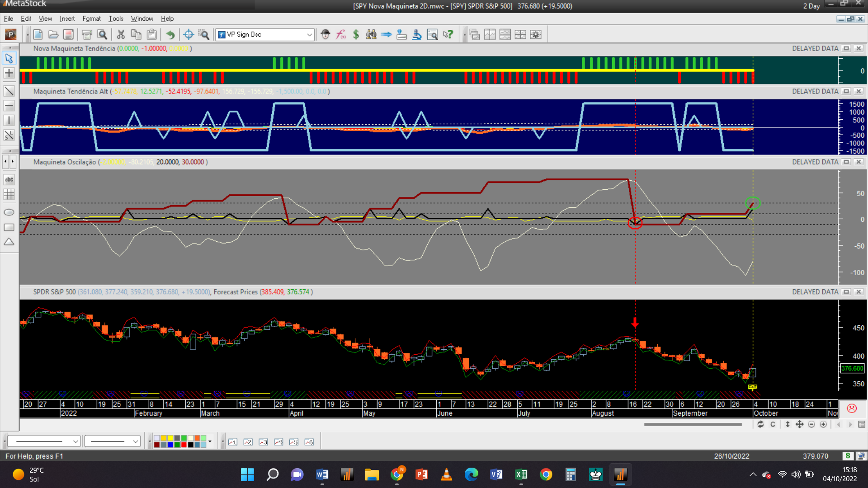
Task: Click the print preview magnifier icon
Action: point(103,34)
